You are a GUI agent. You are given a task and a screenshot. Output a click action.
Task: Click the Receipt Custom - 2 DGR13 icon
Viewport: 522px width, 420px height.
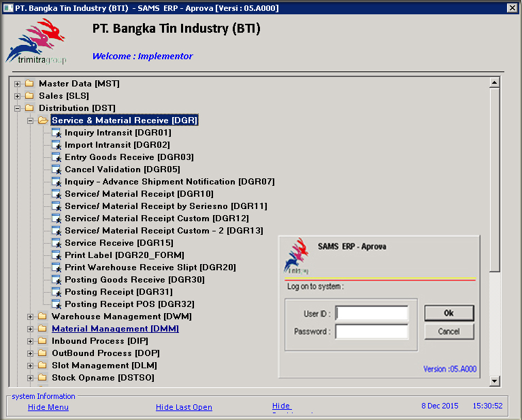[56, 231]
